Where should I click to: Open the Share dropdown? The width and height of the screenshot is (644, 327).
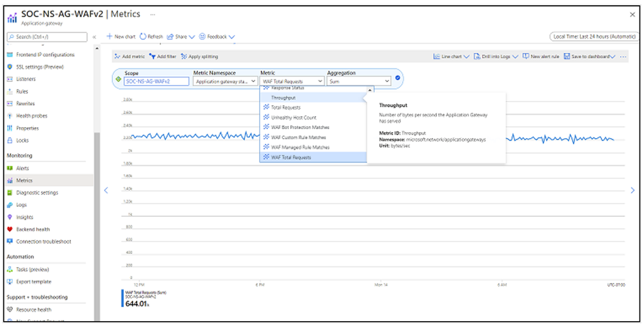(181, 37)
